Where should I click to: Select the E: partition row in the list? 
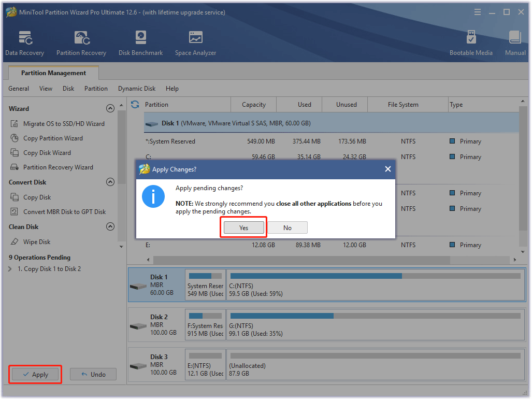(x=332, y=245)
